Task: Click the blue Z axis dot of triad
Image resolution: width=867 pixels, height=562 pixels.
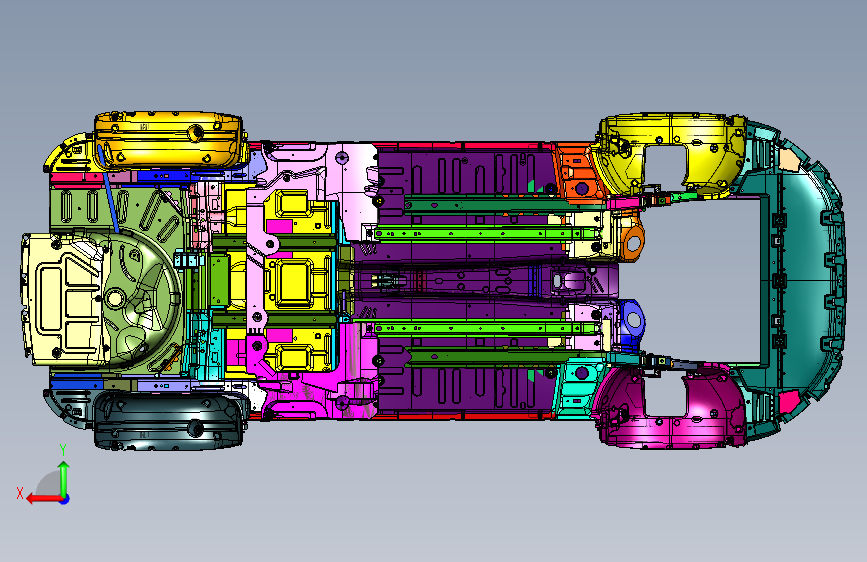Action: [65, 499]
